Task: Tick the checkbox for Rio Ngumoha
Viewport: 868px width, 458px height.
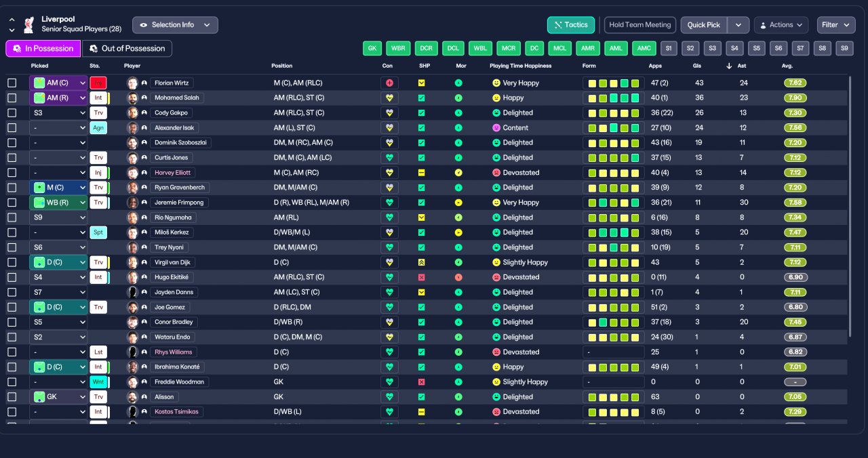Action: 12,217
